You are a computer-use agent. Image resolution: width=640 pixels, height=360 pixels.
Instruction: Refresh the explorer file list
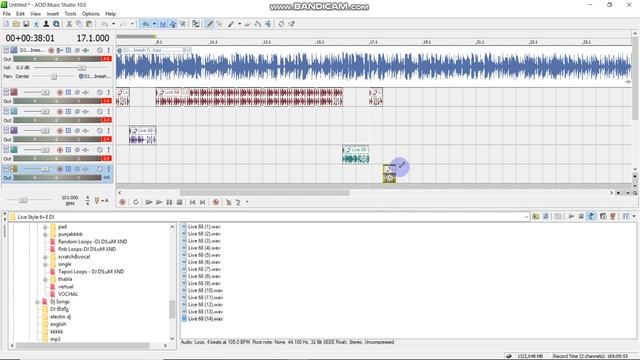point(546,216)
